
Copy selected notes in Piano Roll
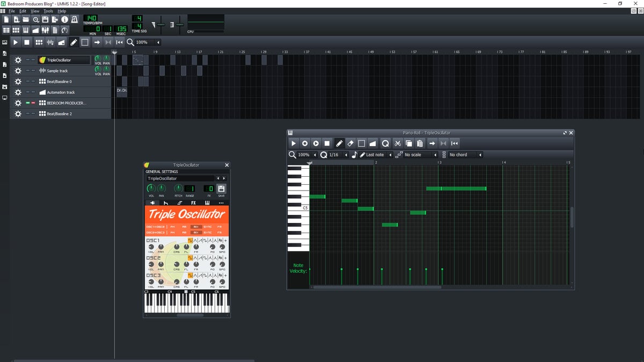408,143
